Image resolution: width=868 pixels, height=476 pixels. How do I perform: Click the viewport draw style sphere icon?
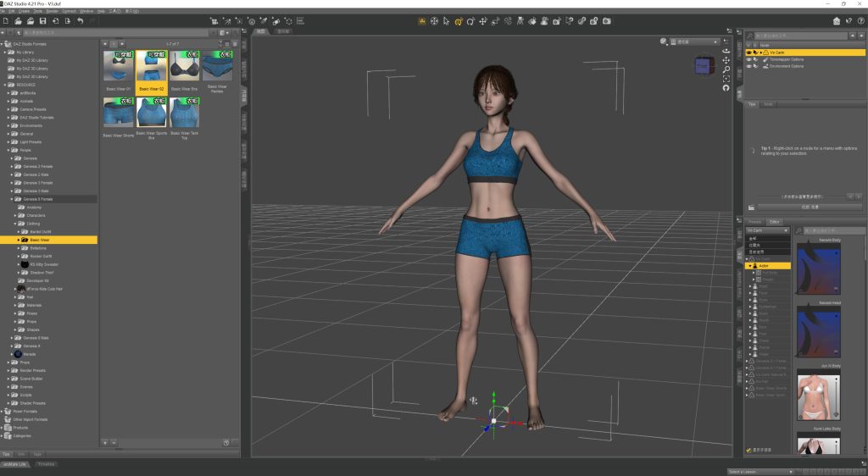pos(663,42)
